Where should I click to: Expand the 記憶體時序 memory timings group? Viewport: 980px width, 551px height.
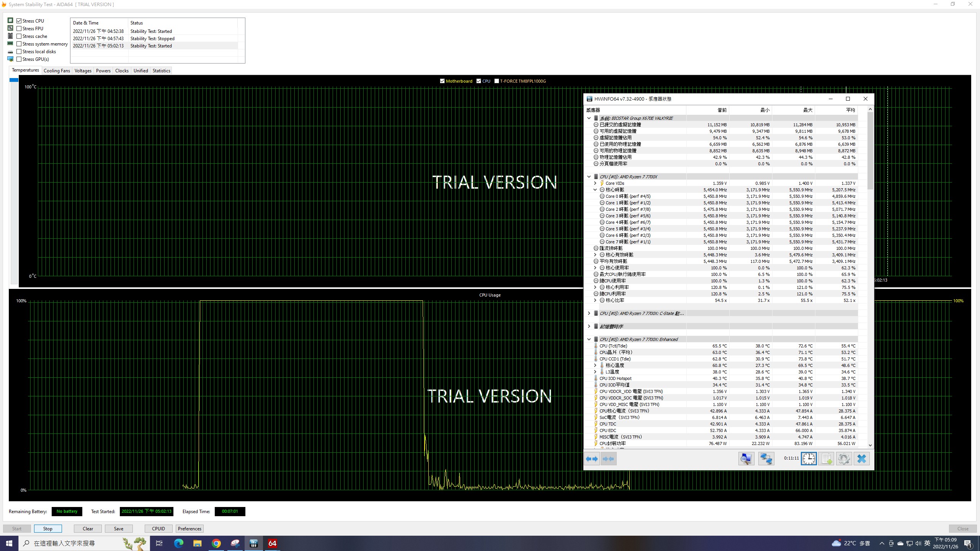tap(589, 326)
